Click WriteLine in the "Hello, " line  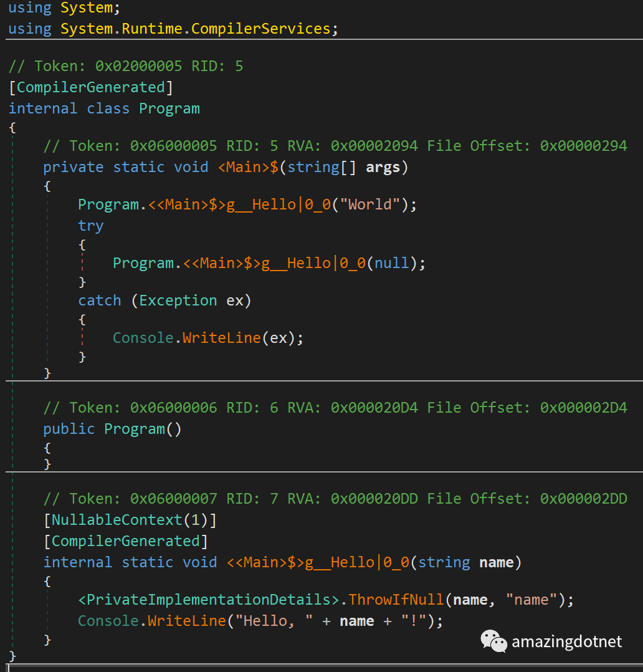(x=187, y=621)
